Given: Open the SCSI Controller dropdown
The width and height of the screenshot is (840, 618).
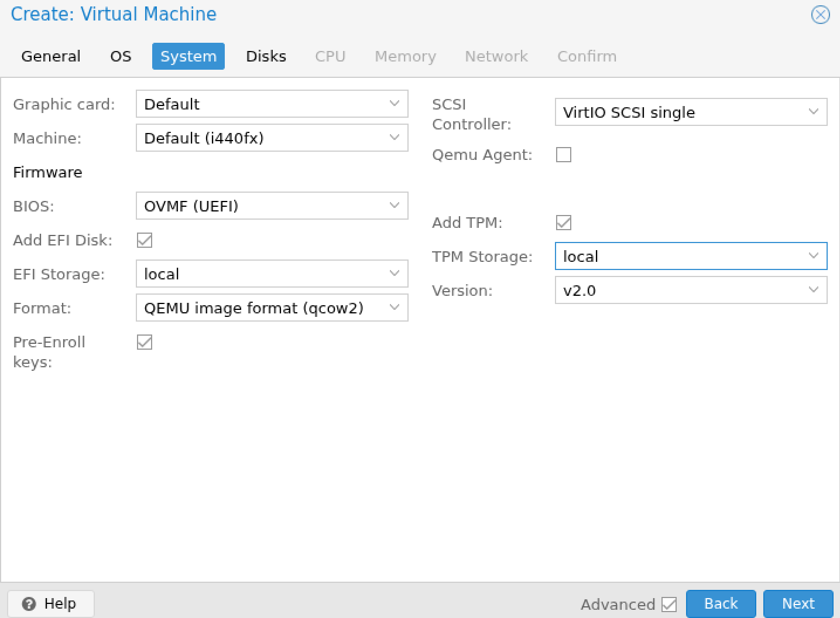Looking at the screenshot, I should tap(813, 112).
